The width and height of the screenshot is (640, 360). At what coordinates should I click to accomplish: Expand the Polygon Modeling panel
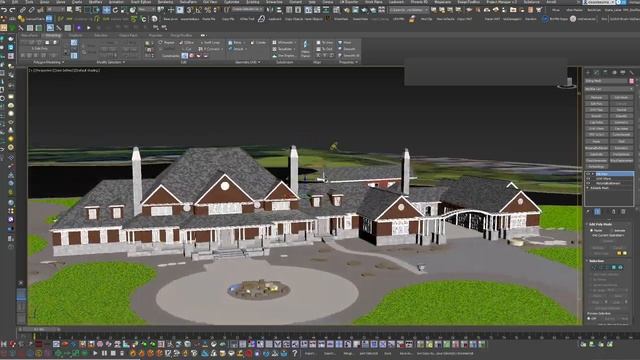pyautogui.click(x=49, y=62)
